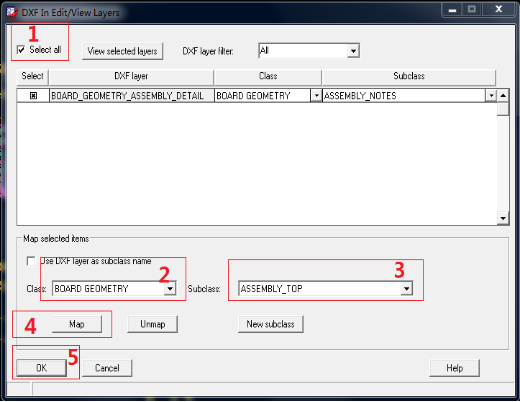
Task: Click the DXF In application title icon
Action: (x=12, y=12)
